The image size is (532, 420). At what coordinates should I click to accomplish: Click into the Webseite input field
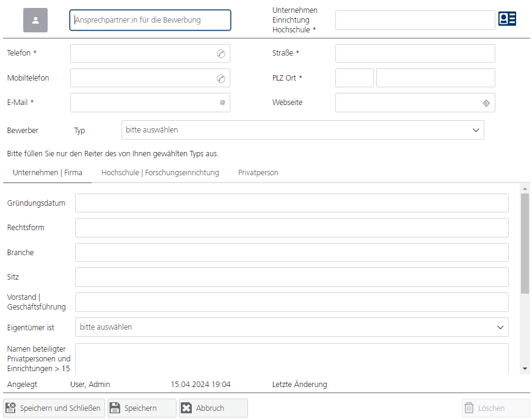coord(415,103)
